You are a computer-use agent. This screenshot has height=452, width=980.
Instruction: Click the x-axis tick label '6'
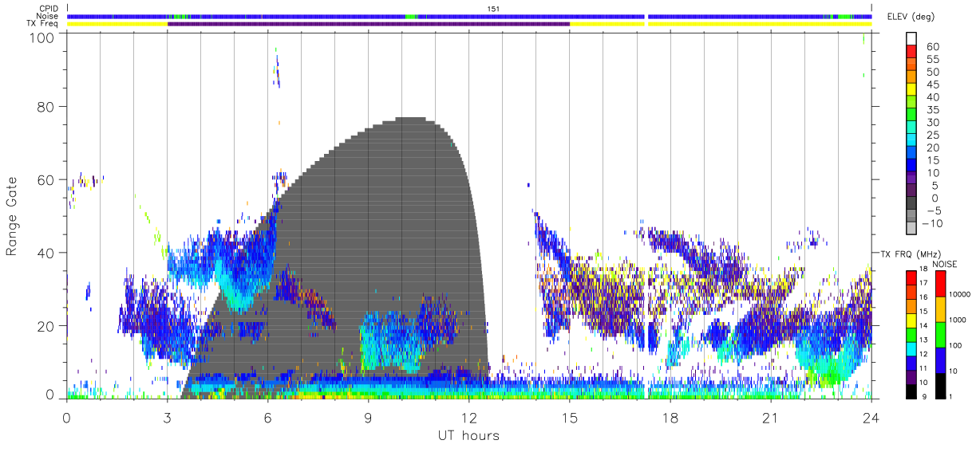268,418
